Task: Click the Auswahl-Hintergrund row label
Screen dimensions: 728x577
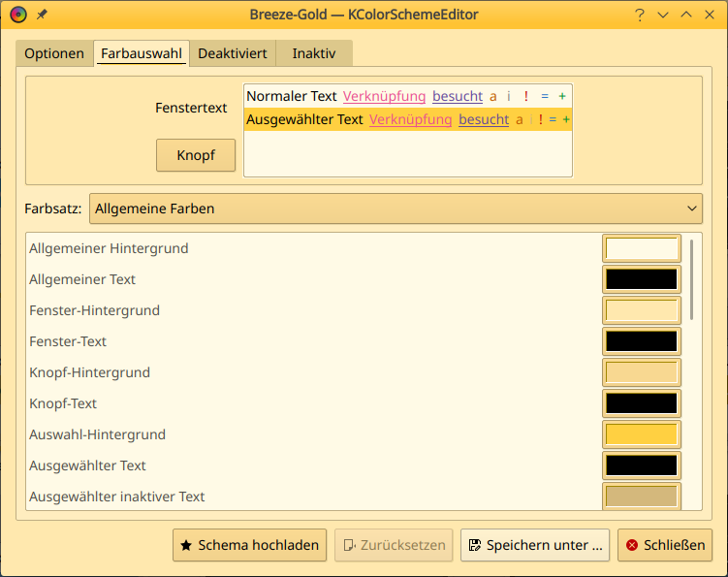Action: (x=98, y=434)
